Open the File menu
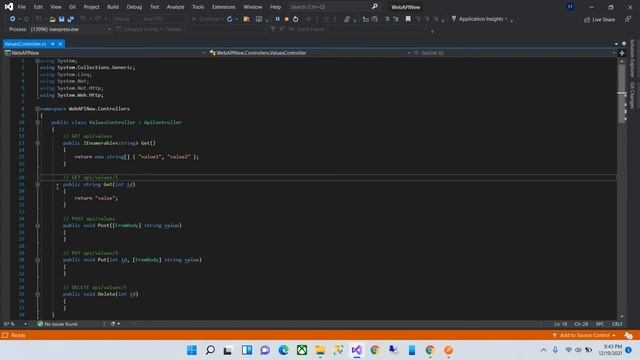 (22, 7)
